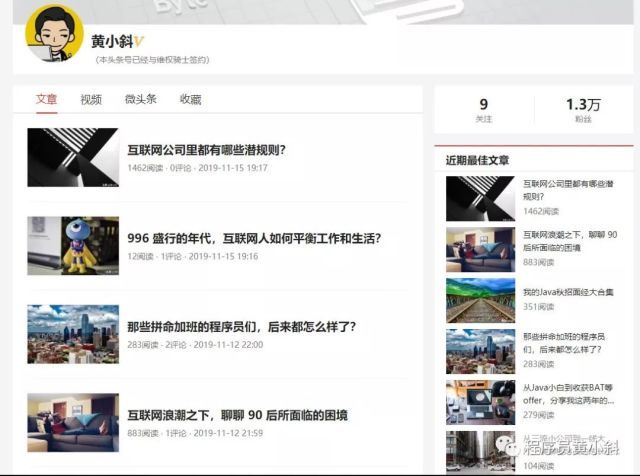640x476 pixels.
Task: Click sidebar street buildings thumbnail
Action: click(480, 452)
